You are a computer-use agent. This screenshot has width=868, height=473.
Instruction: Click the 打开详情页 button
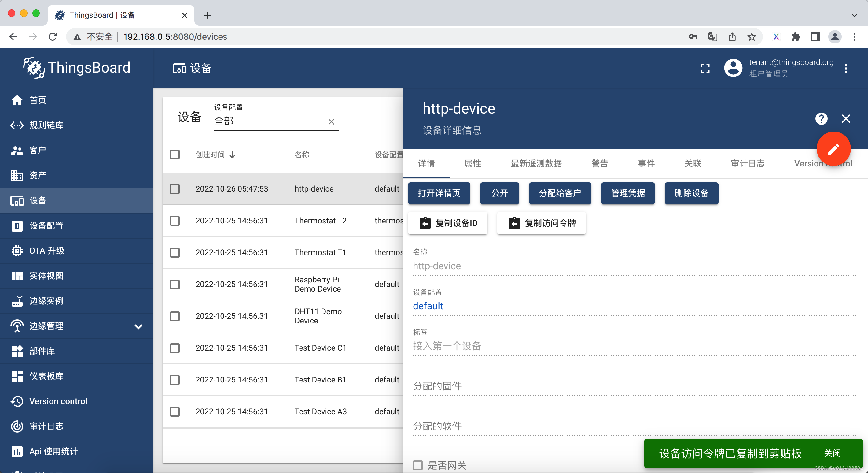pos(439,193)
